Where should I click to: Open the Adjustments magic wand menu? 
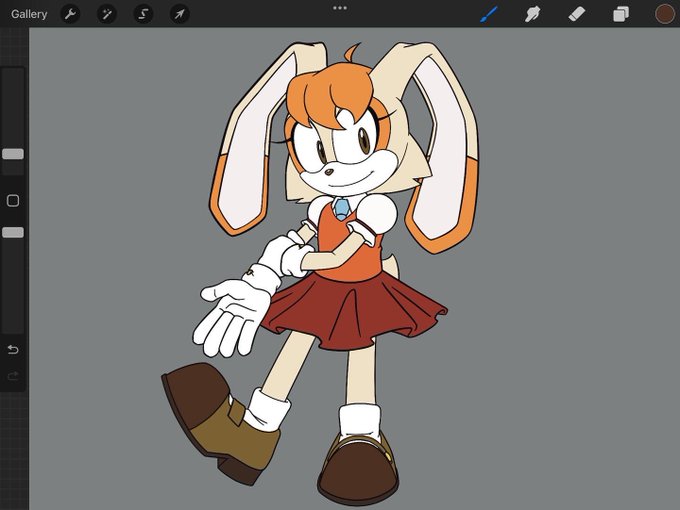click(x=107, y=14)
